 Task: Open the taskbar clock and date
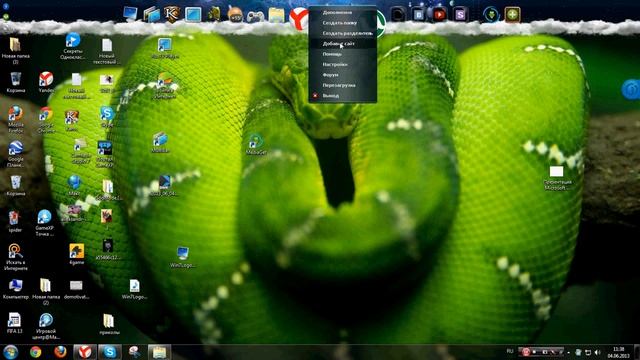click(x=619, y=352)
